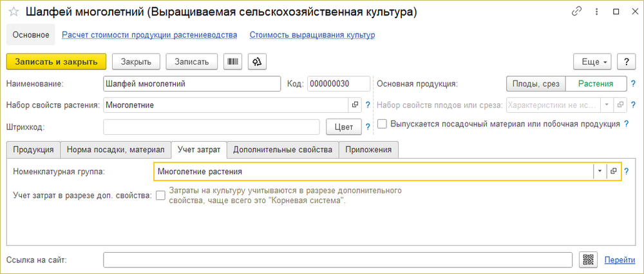Open color picker with Цвет button
This screenshot has height=274, width=644.
(x=344, y=127)
